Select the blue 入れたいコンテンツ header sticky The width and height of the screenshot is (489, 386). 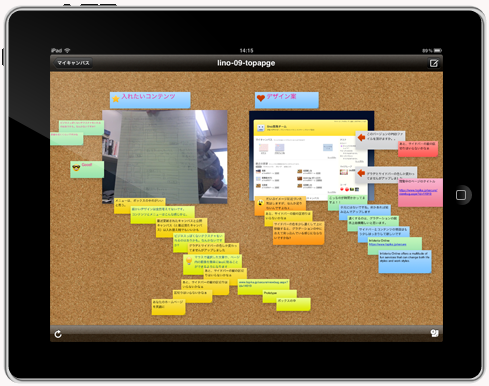150,100
